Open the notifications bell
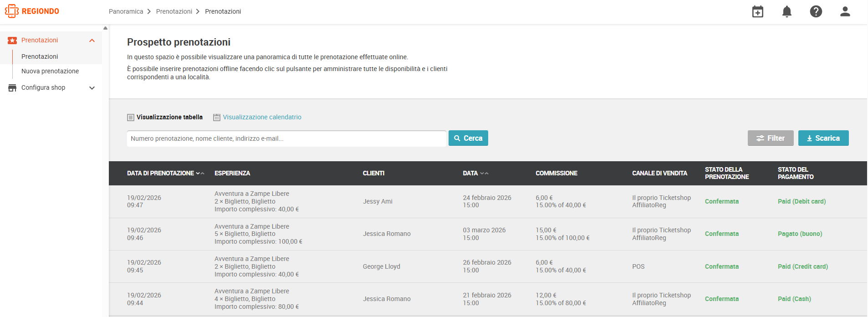 [787, 11]
